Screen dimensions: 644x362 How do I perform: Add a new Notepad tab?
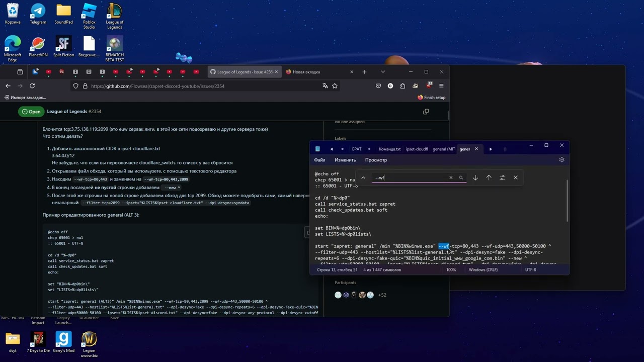pos(505,149)
